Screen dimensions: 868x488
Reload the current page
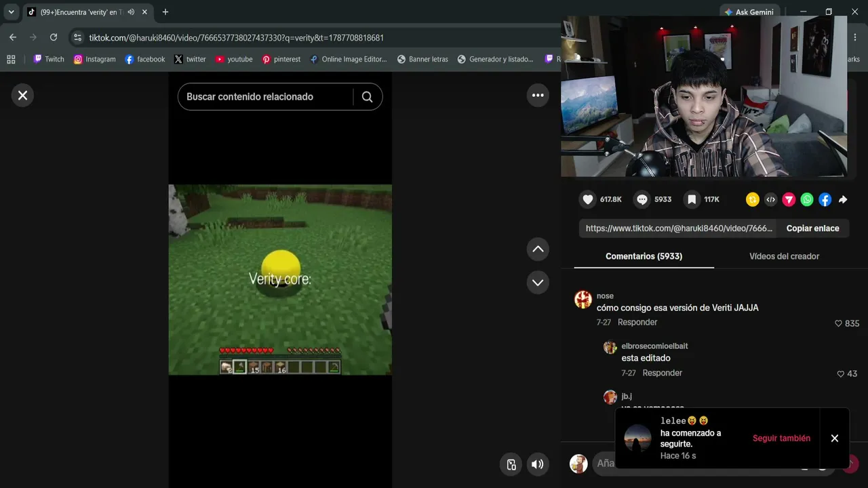(x=54, y=37)
